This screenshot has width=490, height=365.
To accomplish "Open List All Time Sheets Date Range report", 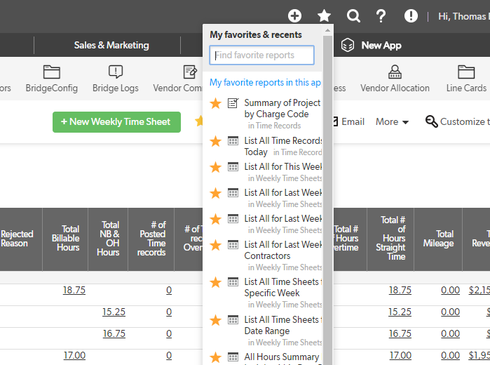I will pos(283,325).
